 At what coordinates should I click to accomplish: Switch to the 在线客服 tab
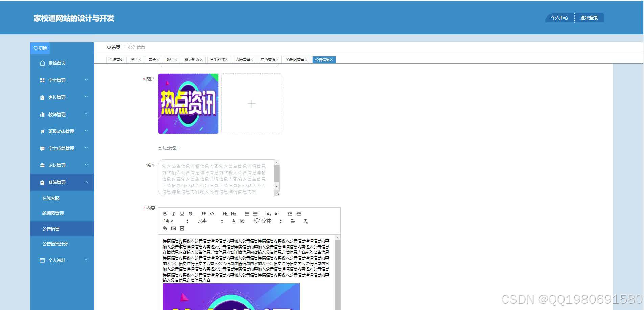pos(267,59)
